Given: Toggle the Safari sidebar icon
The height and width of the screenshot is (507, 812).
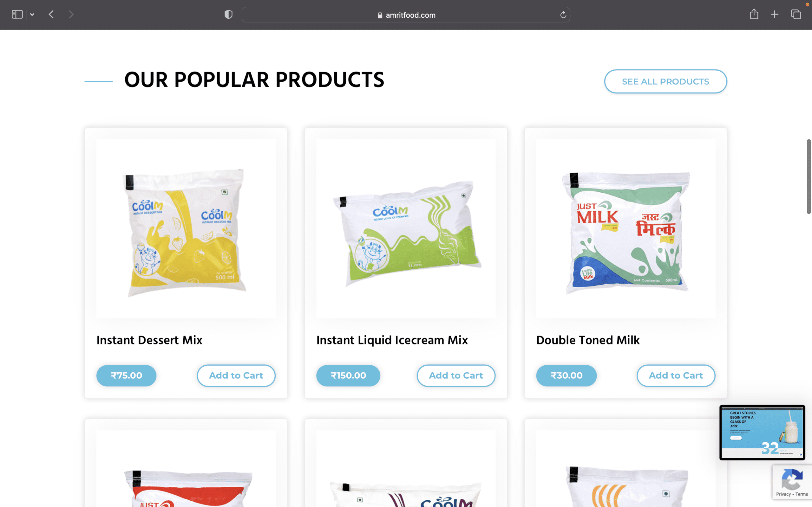Looking at the screenshot, I should pyautogui.click(x=17, y=15).
